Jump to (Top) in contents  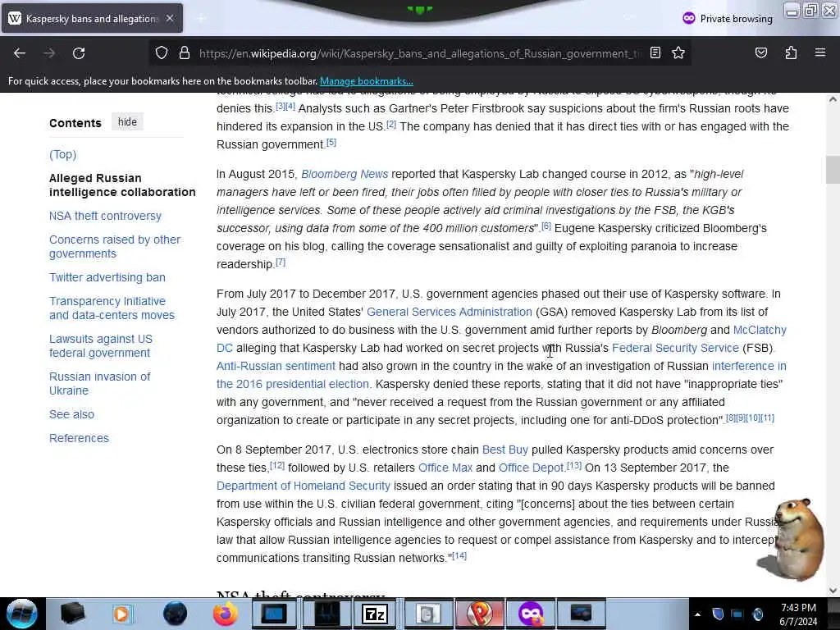click(x=62, y=154)
